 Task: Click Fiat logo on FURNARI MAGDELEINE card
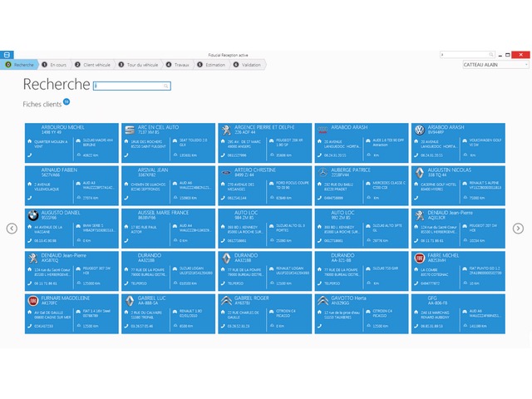coord(33,301)
